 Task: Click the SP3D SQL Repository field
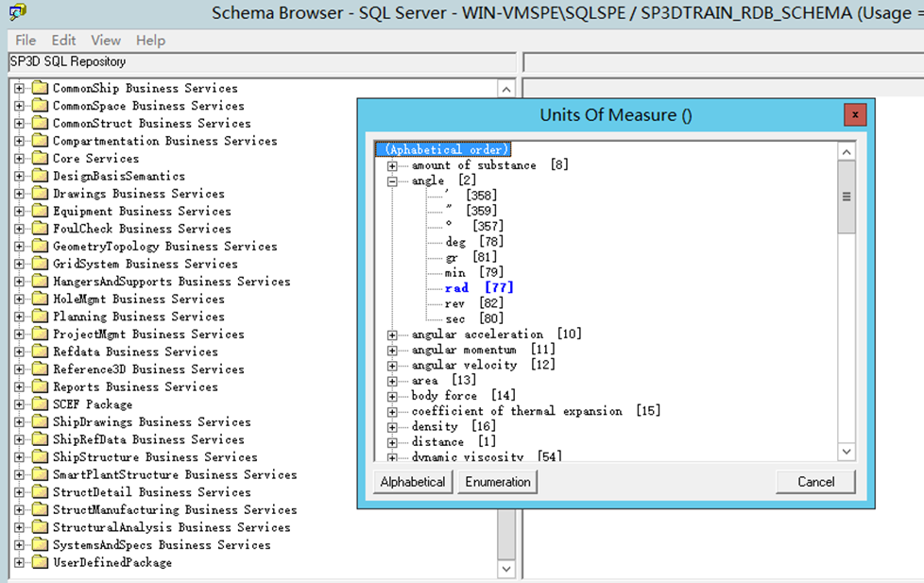click(263, 62)
